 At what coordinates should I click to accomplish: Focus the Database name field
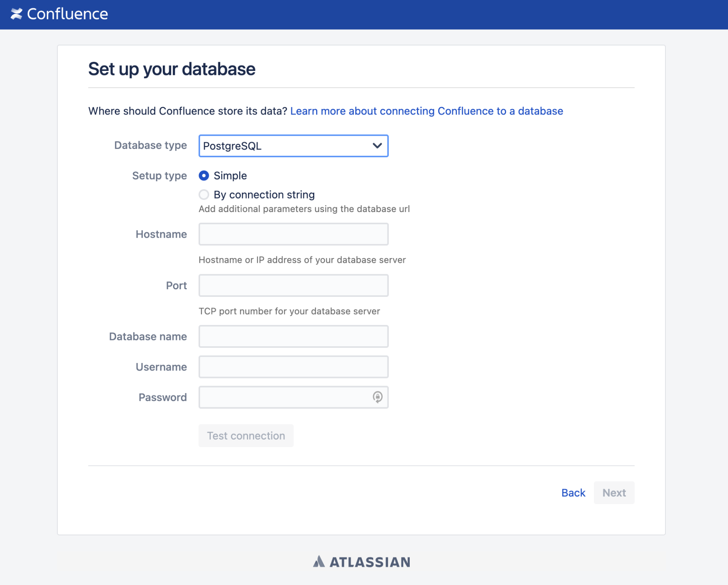pos(293,336)
